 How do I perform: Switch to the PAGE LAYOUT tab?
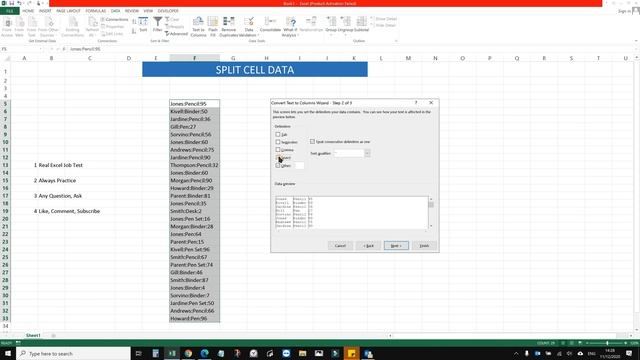coord(68,11)
